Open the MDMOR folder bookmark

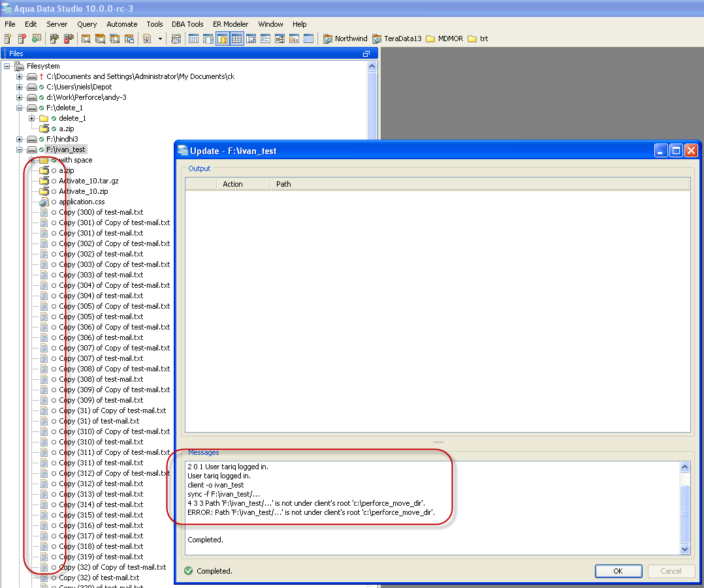[445, 39]
